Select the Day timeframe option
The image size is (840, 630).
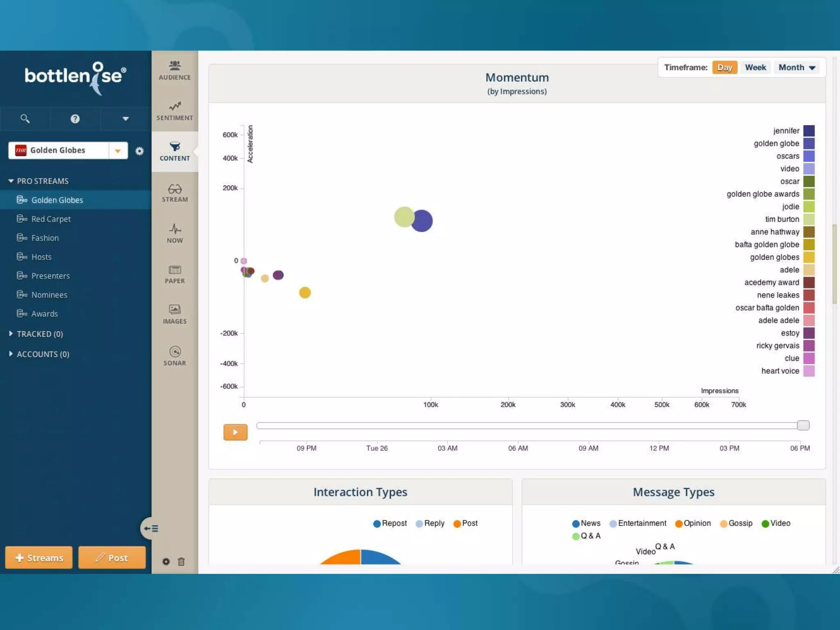pos(724,67)
